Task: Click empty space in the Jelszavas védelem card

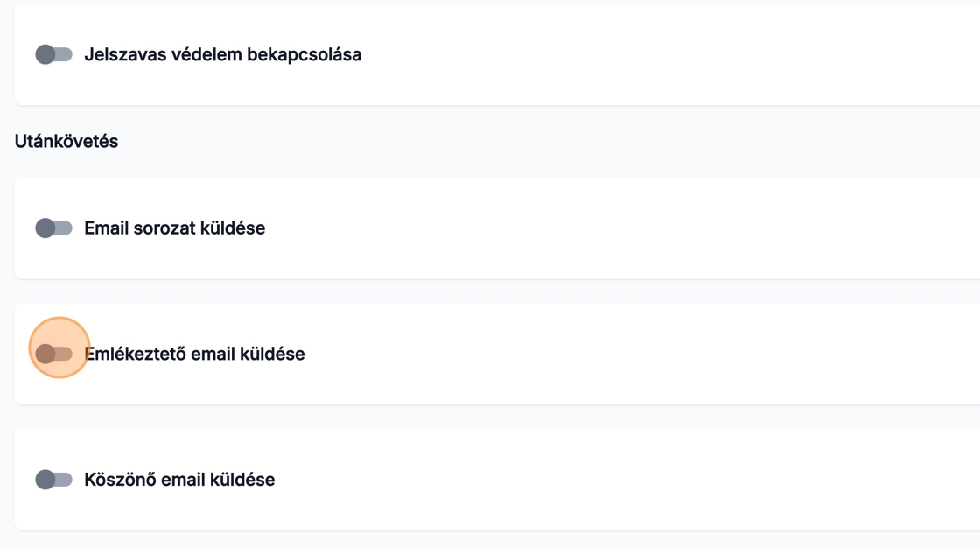Action: [656, 55]
